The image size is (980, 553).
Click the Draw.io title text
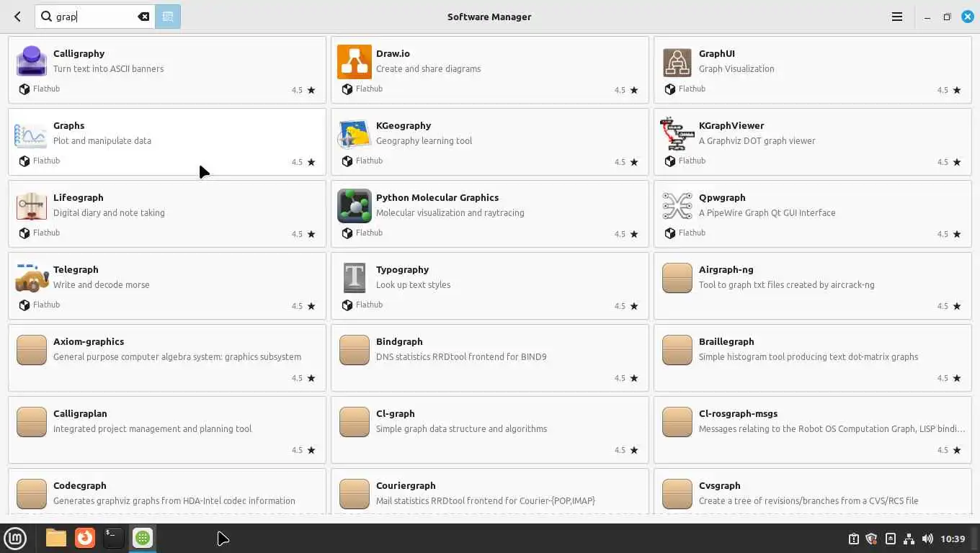393,54
